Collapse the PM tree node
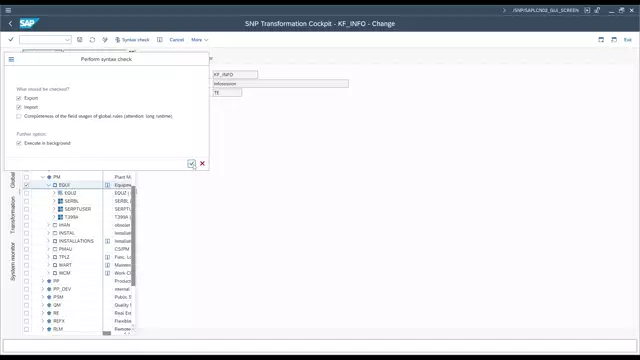640x360 pixels. pyautogui.click(x=42, y=177)
